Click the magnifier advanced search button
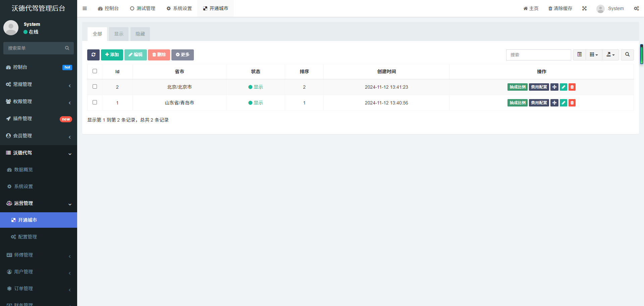This screenshot has width=644, height=306. (627, 55)
